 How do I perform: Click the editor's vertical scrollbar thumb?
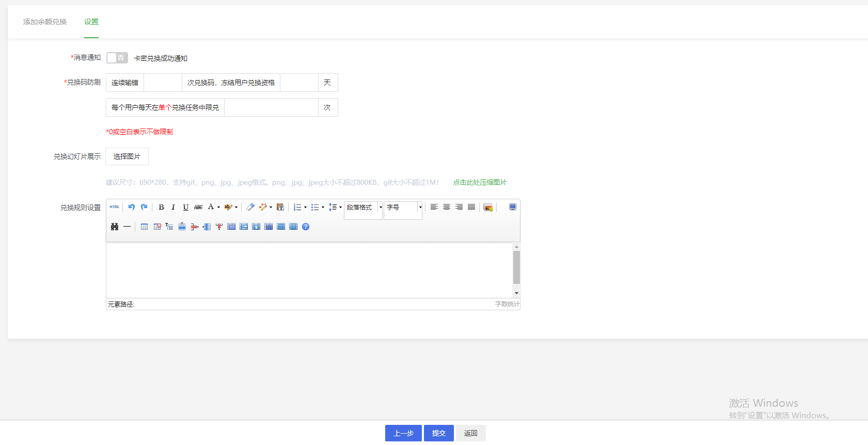[516, 267]
